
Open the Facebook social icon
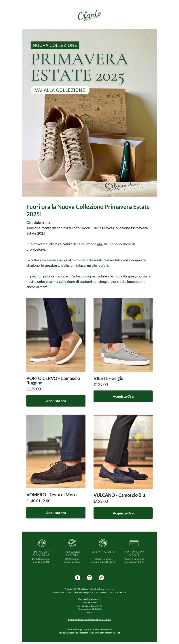78,577
